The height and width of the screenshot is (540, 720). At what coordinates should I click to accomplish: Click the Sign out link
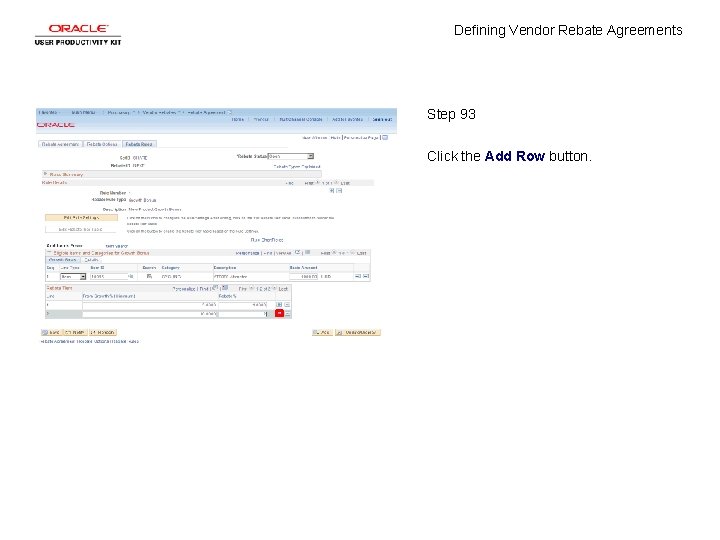tap(382, 119)
